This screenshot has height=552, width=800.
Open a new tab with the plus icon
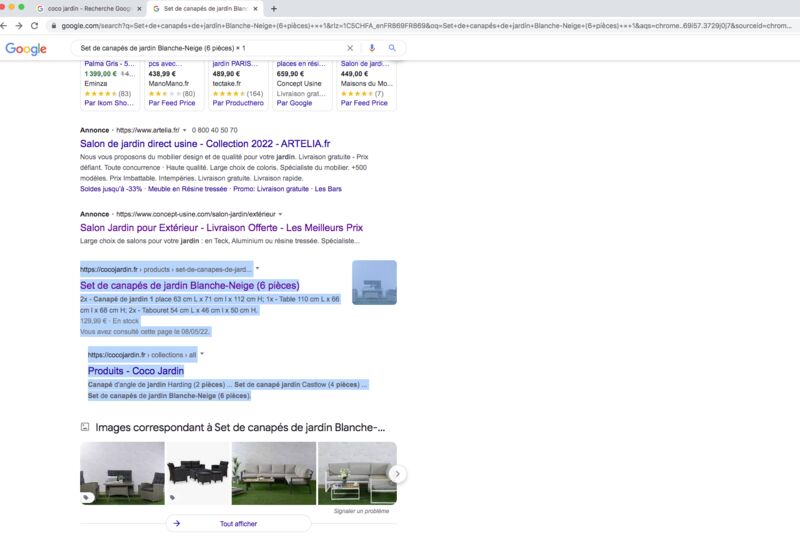(274, 9)
